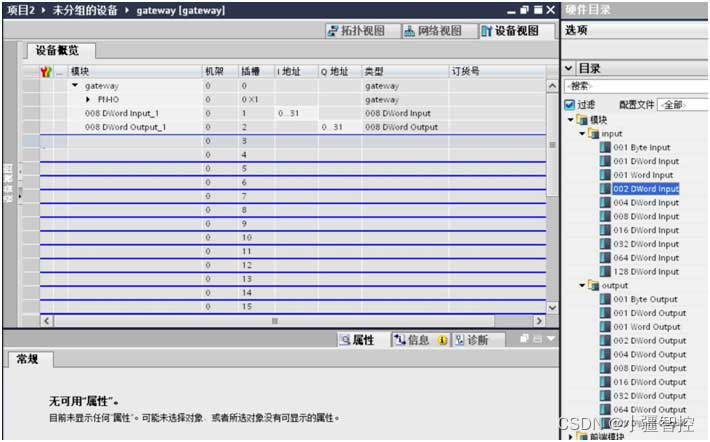
Task: Click the Q 地址 column header
Action: click(340, 72)
